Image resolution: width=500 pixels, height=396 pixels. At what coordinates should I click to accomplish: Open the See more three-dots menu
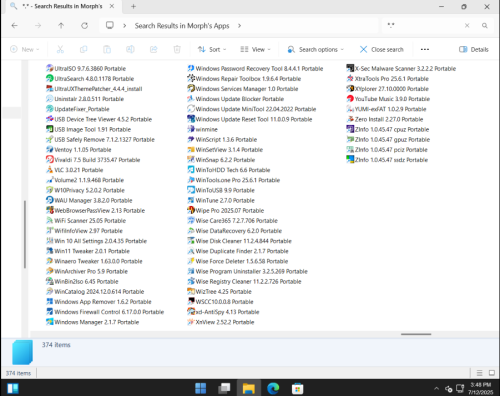[x=425, y=49]
